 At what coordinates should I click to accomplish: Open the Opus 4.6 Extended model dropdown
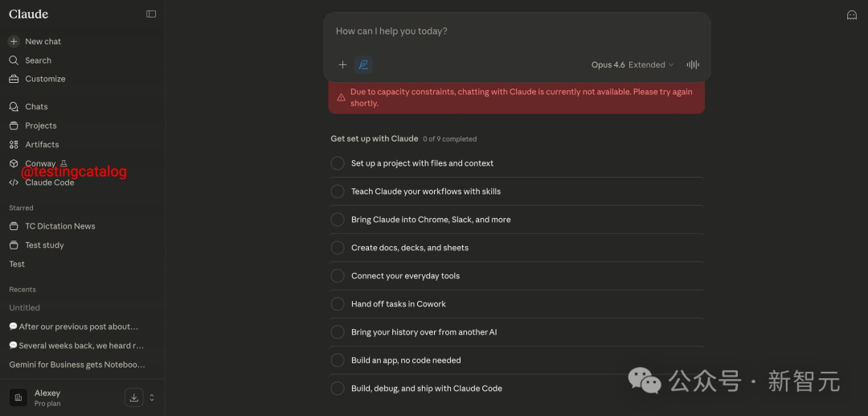coord(633,65)
